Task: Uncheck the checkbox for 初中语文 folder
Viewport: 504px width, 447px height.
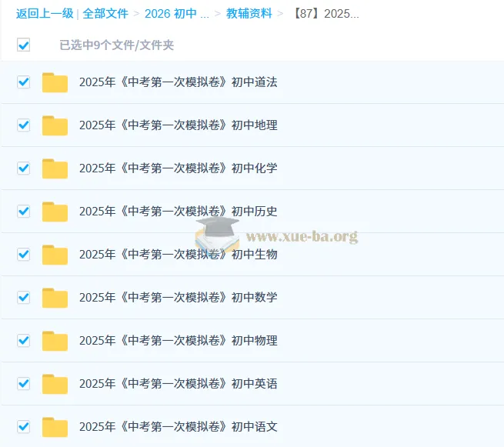Action: coord(23,426)
